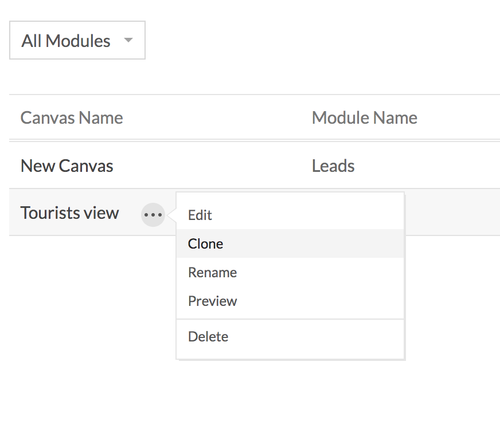Screen dimensions: 500x448
Task: Click the caret arrow beside All Modules
Action: [x=128, y=40]
